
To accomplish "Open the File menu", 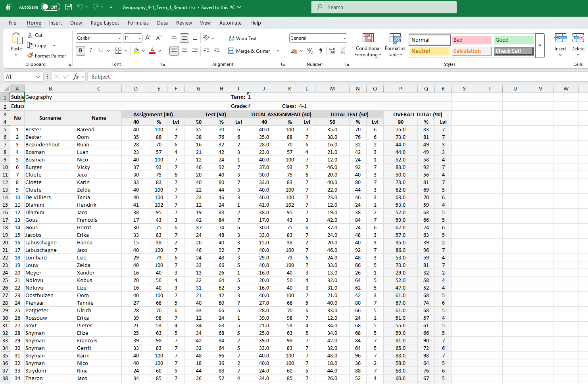I will coord(12,23).
